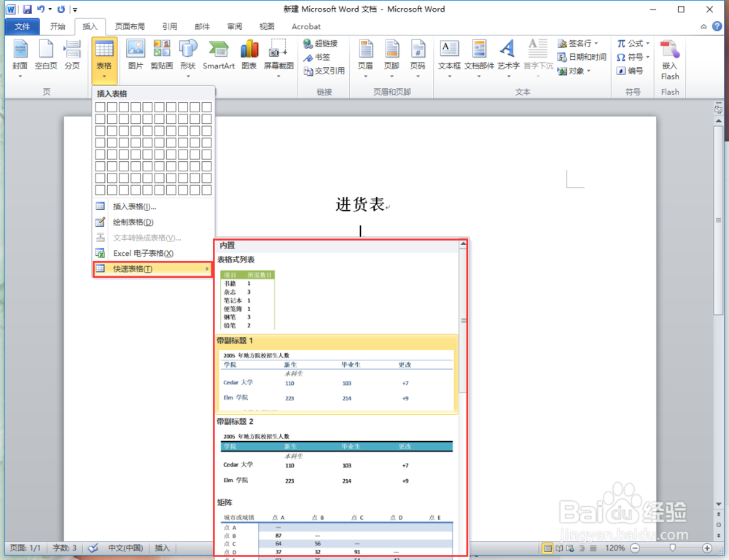This screenshot has height=560, width=729.
Task: Insert a Cover Page (封面)
Action: coord(20,58)
